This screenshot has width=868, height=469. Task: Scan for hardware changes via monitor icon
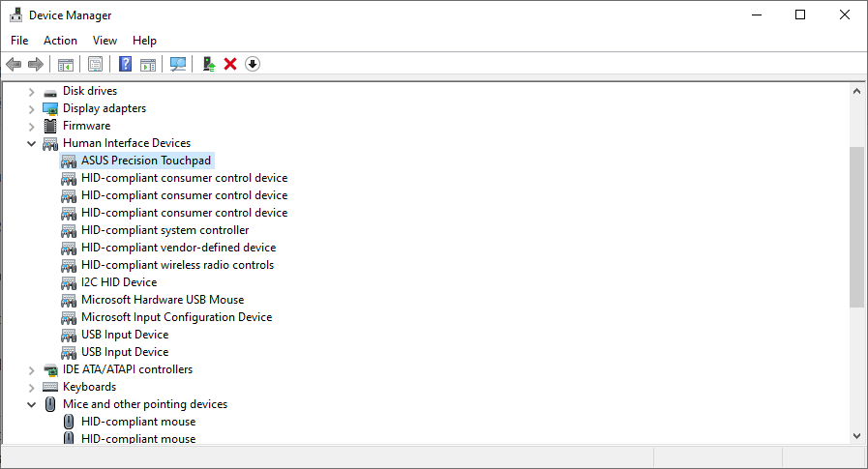[x=178, y=64]
